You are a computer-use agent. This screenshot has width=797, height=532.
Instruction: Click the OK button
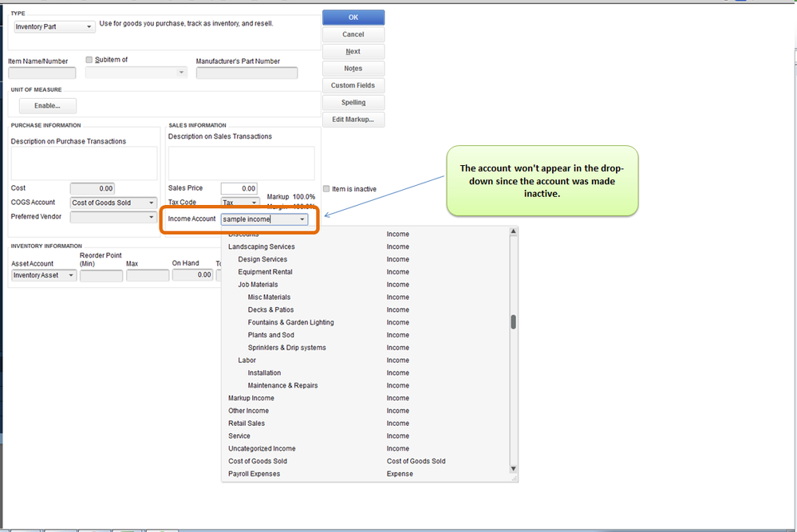tap(353, 18)
